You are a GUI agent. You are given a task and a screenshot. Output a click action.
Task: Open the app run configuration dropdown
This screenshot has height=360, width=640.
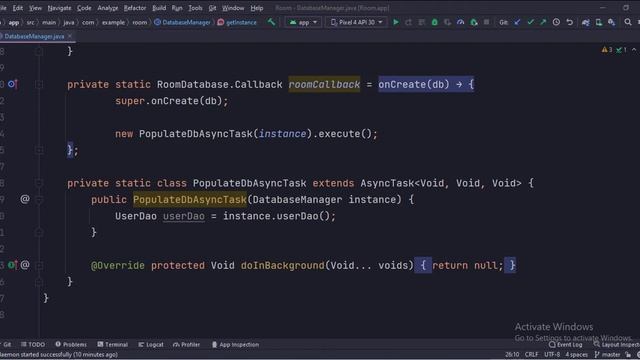[x=303, y=22]
